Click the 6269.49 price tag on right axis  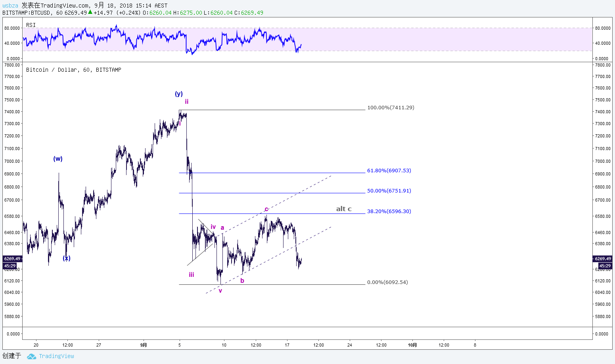pyautogui.click(x=603, y=259)
